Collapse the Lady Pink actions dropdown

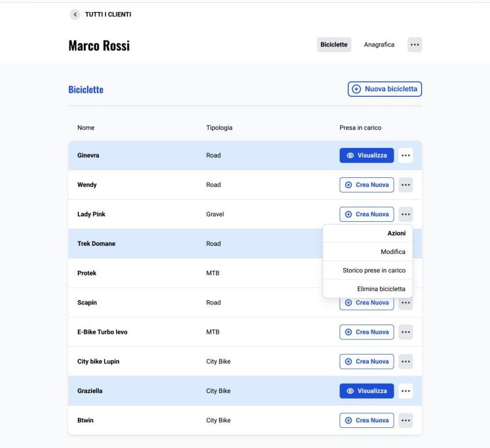coord(405,214)
